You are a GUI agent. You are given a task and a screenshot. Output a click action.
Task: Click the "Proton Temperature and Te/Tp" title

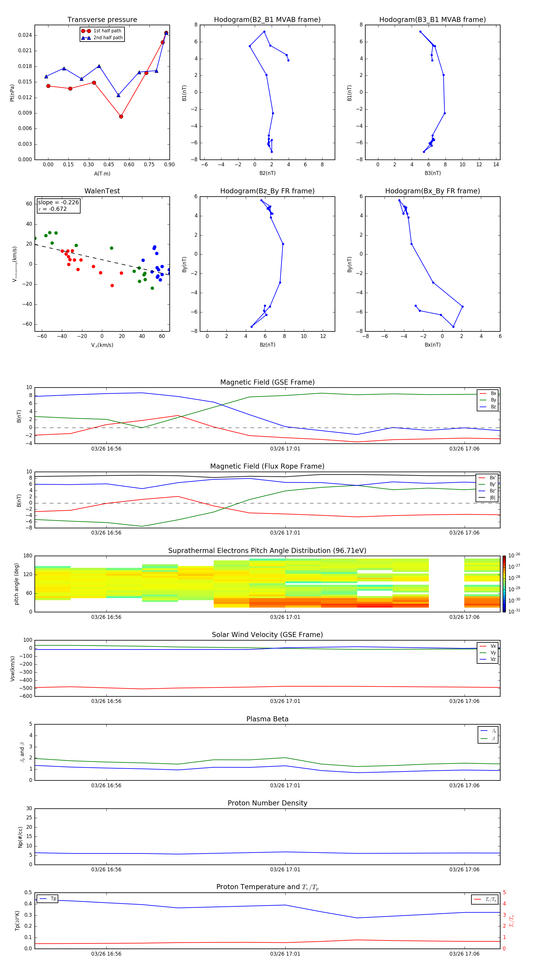267,887
